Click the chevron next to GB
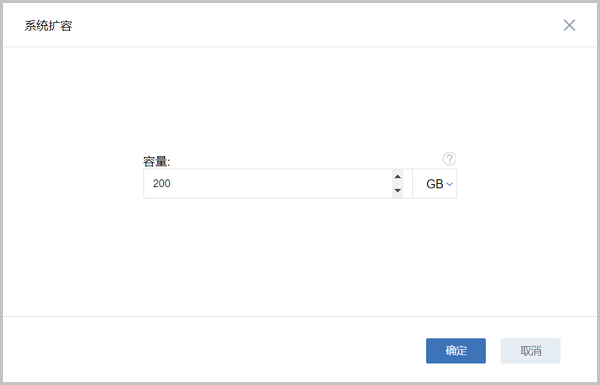Viewport: 600px width, 385px height. (450, 184)
